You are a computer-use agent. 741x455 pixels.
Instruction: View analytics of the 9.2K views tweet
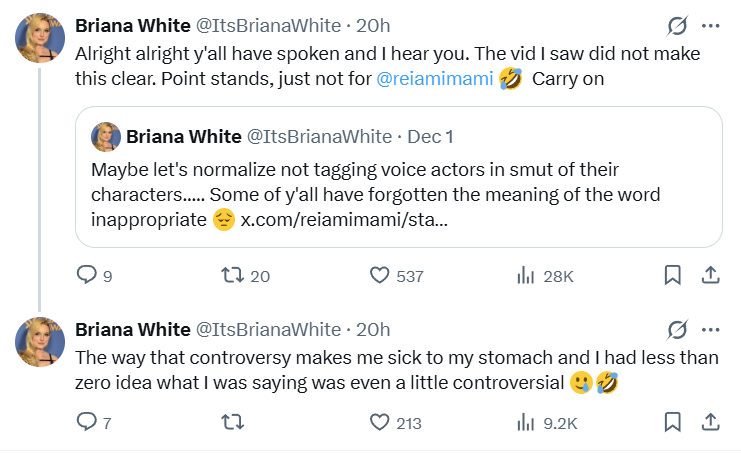tap(524, 423)
